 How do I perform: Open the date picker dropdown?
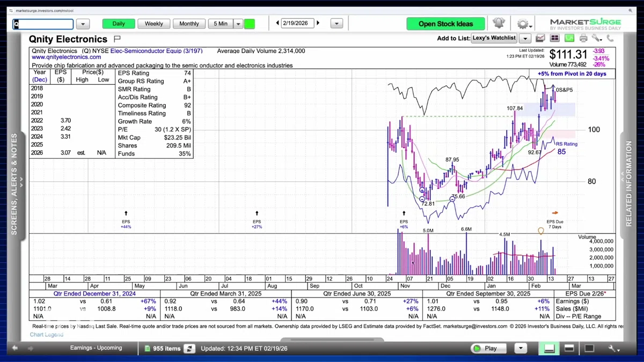(x=336, y=24)
